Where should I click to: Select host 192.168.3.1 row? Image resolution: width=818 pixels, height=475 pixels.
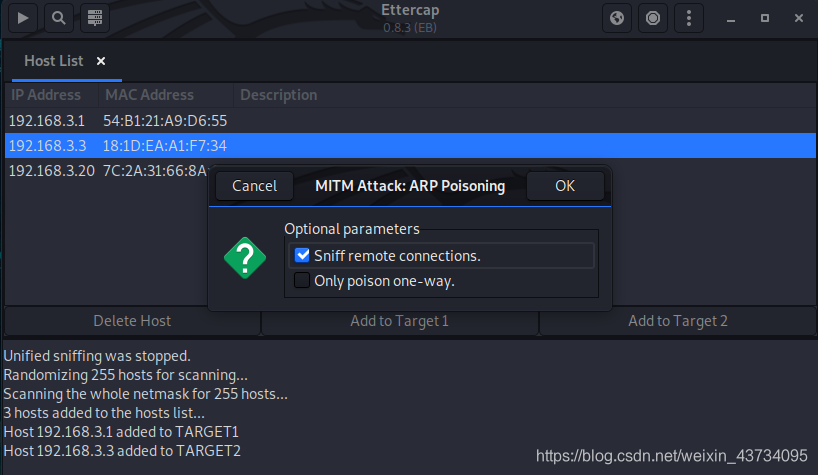100,121
